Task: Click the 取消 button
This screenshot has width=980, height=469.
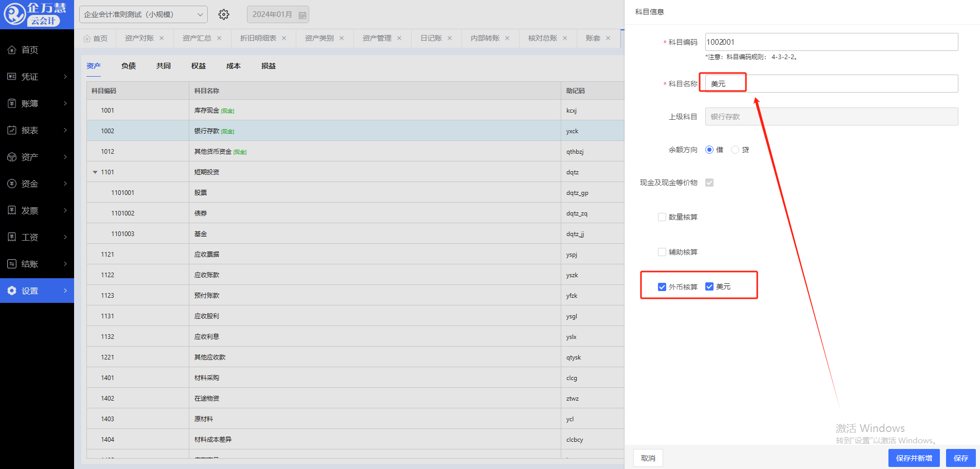Action: 648,458
